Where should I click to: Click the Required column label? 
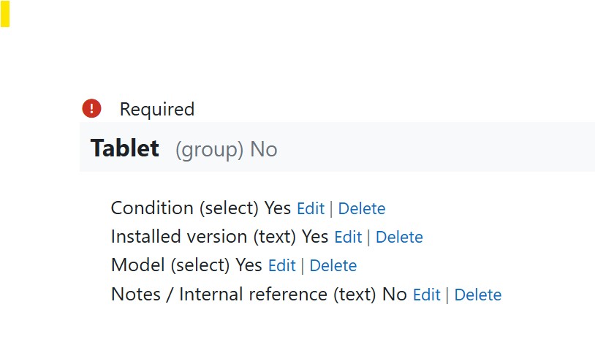point(157,110)
